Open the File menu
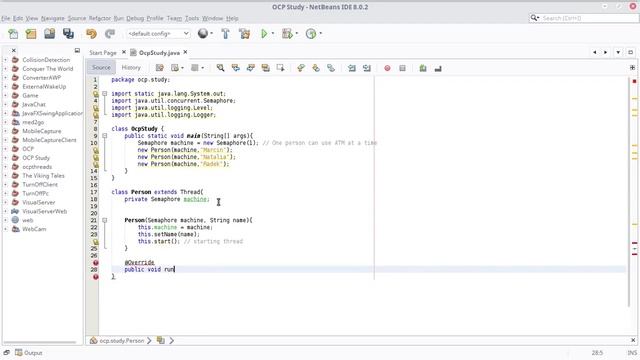Viewport: 640px width, 360px height. [5, 18]
